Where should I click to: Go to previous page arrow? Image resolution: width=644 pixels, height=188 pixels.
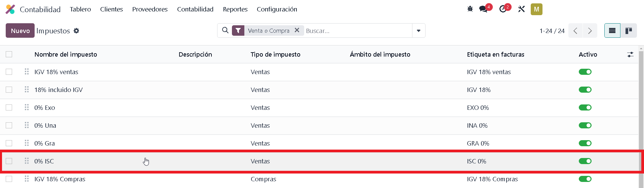[575, 31]
